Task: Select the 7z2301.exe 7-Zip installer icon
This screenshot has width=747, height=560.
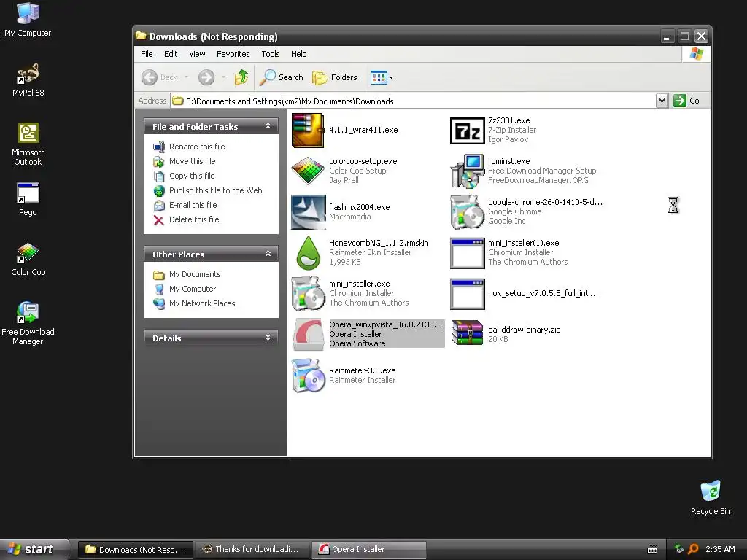Action: 468,131
